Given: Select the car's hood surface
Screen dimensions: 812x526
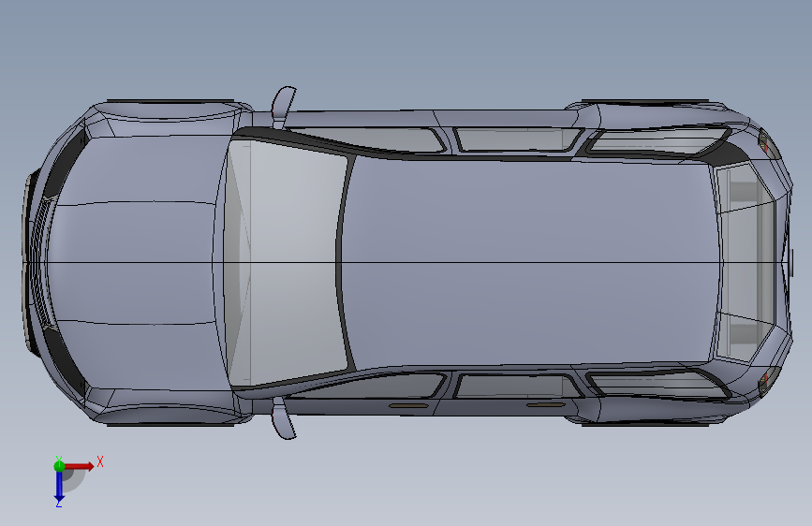Looking at the screenshot, I should (135, 264).
